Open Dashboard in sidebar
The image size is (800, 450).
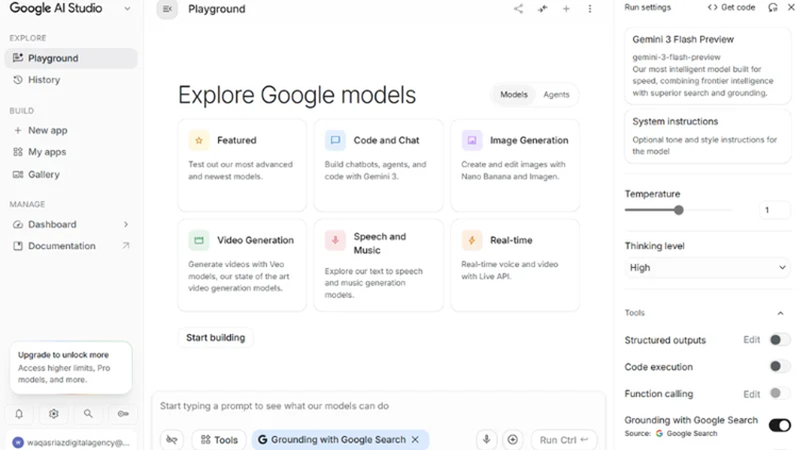click(x=71, y=224)
